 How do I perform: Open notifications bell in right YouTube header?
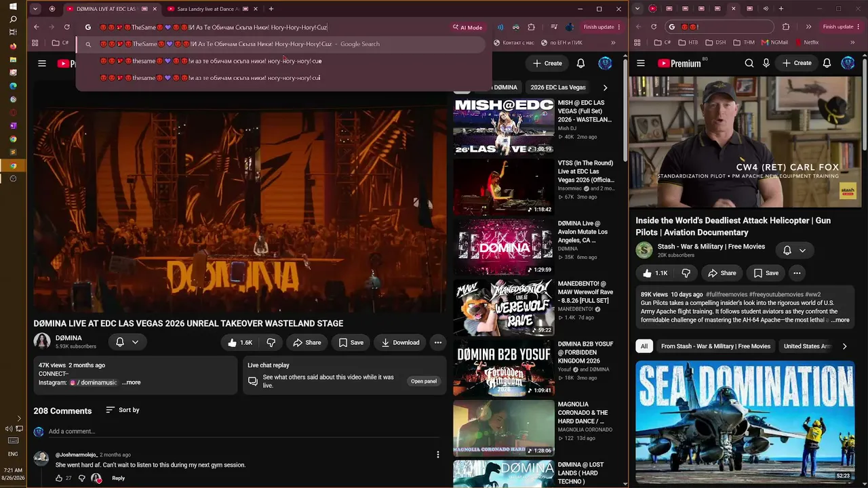pyautogui.click(x=827, y=63)
